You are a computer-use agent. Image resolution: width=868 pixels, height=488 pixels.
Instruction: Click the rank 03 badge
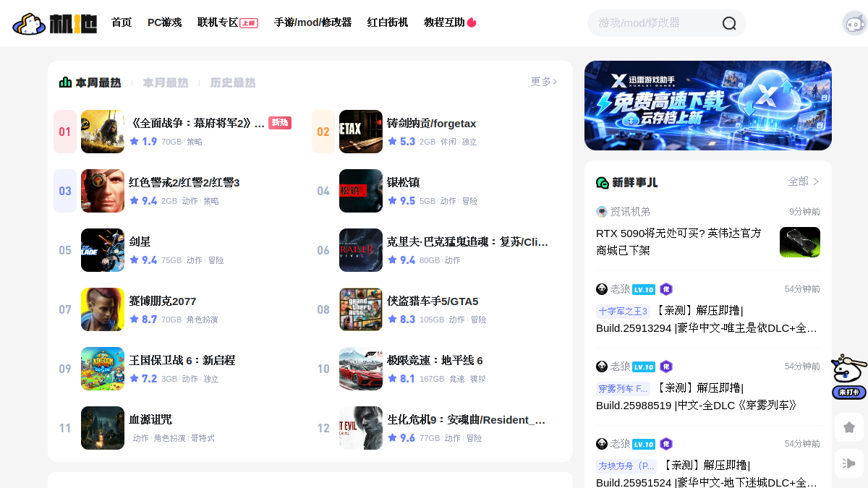[x=65, y=191]
